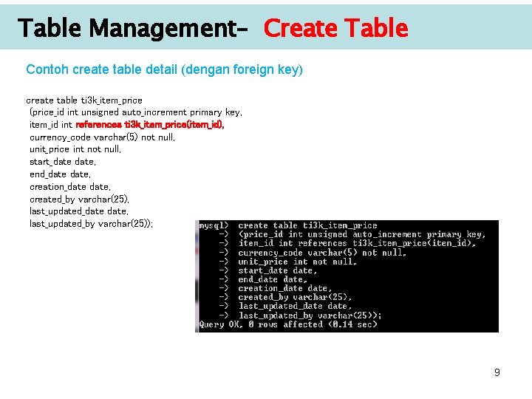Click slide text 'last_updated_date date,'

point(79,211)
